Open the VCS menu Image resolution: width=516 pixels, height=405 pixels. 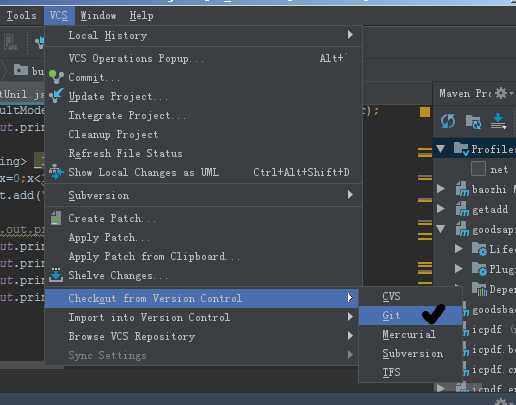[59, 15]
